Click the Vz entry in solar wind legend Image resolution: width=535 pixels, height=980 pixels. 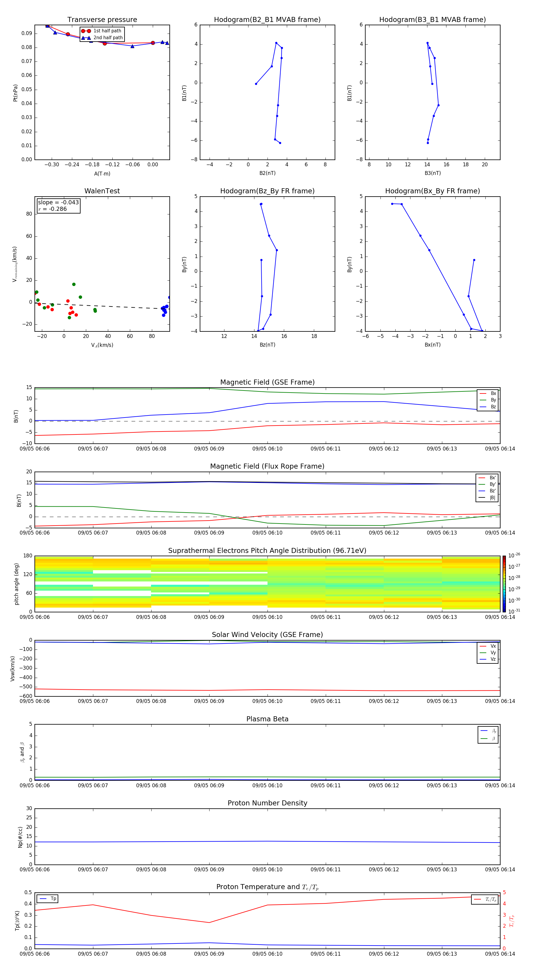(488, 659)
